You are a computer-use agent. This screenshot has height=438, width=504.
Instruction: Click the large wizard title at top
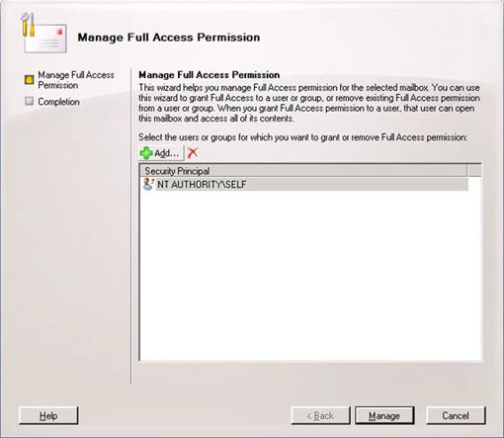click(x=169, y=38)
